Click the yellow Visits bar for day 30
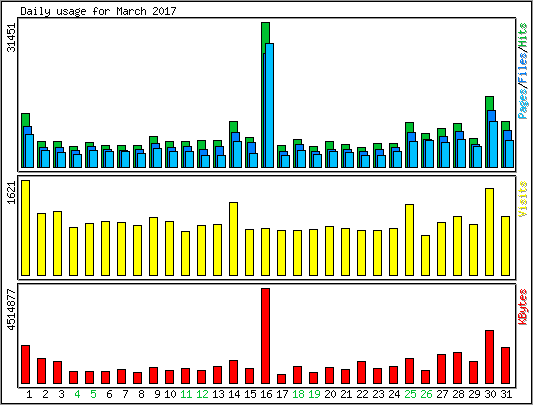 coord(489,232)
